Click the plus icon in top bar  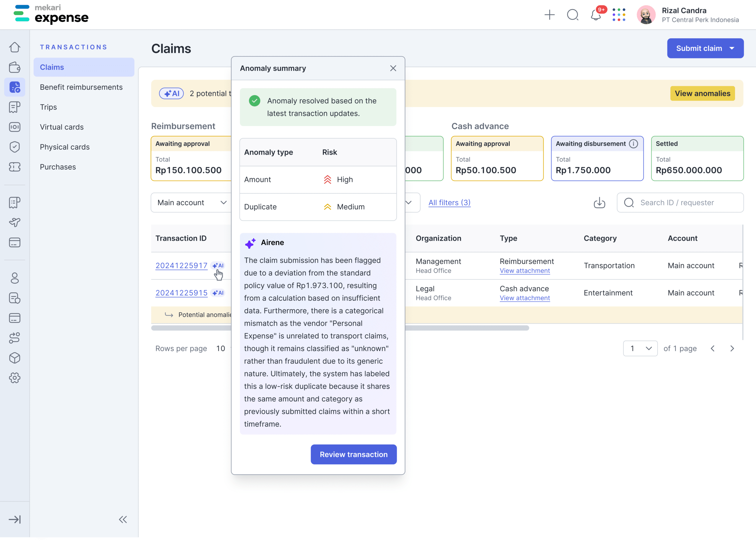tap(549, 15)
